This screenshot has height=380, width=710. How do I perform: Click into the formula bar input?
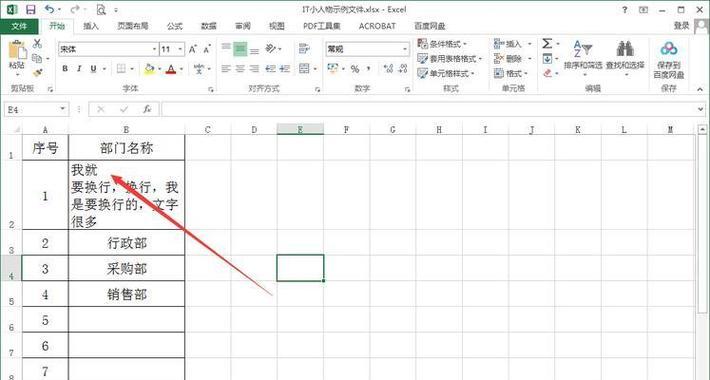pos(428,109)
